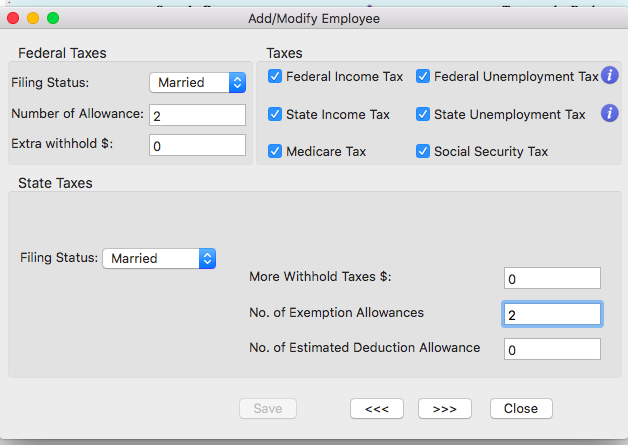Open the State Taxes Filing Status dropdown

tap(159, 258)
